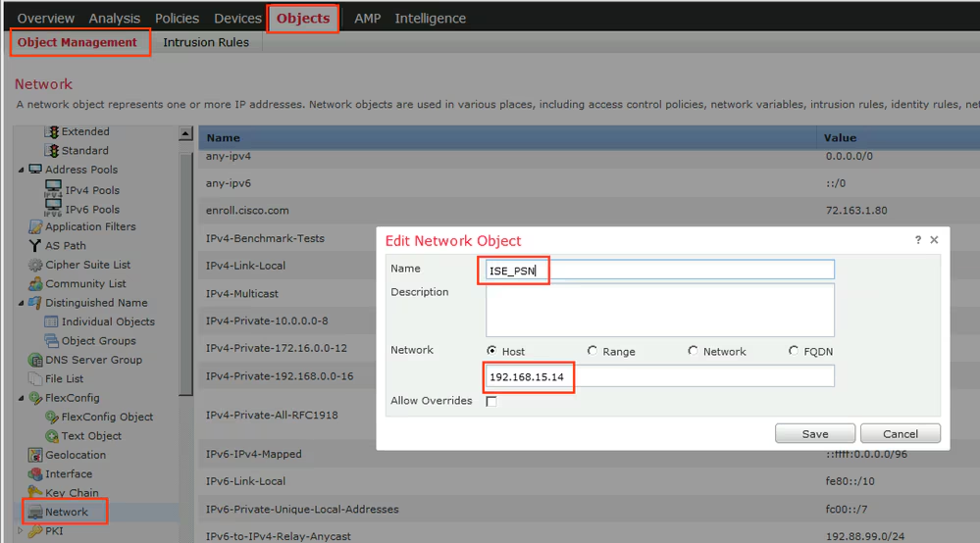Click the Description text area
The image size is (980, 543).
point(659,310)
